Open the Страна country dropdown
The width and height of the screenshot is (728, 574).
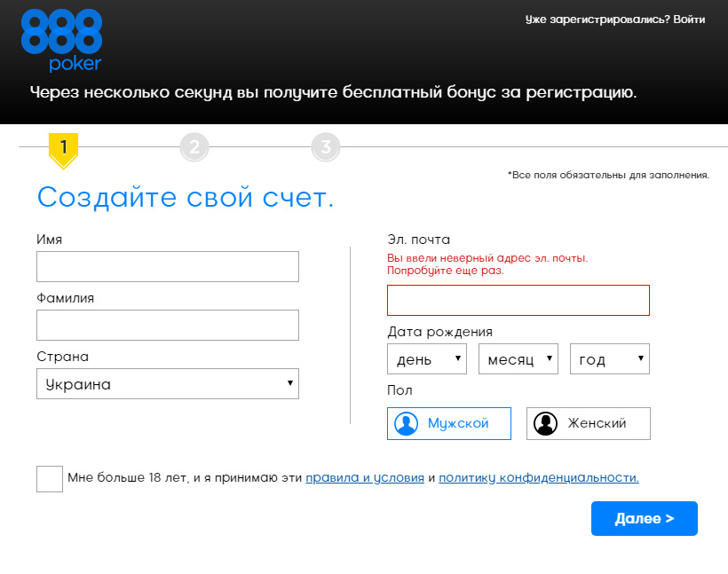[167, 383]
